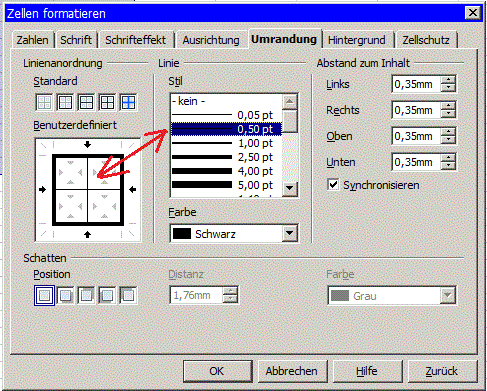Image resolution: width=487 pixels, height=391 pixels.
Task: Decrease the Unten spacing value
Action: pyautogui.click(x=448, y=166)
